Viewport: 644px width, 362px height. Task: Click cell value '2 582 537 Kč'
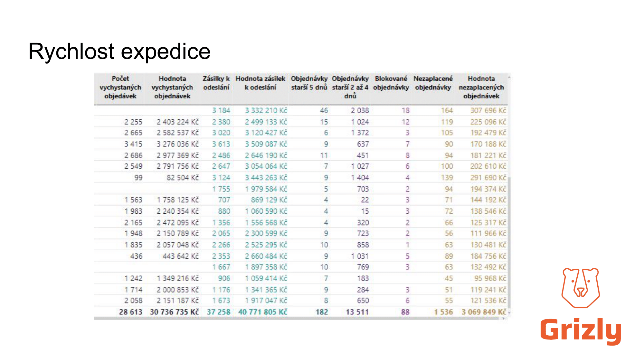click(178, 133)
